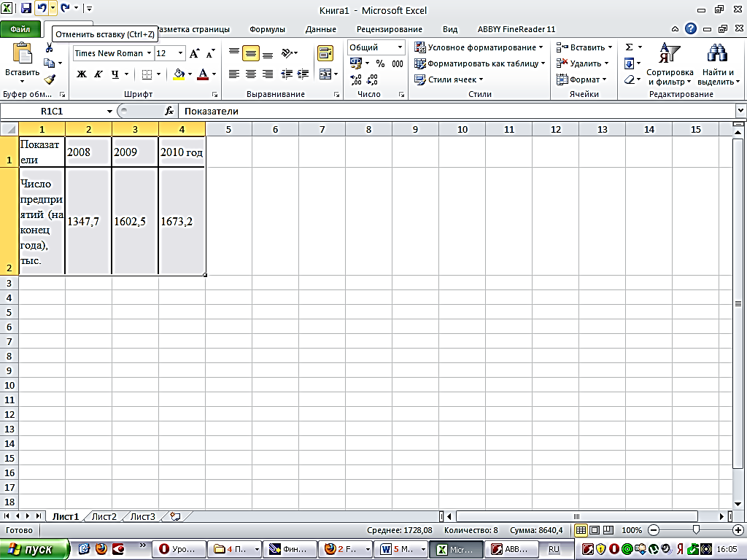Image resolution: width=747 pixels, height=560 pixels.
Task: Open Форматировать как таблицу dropdown
Action: 480,63
